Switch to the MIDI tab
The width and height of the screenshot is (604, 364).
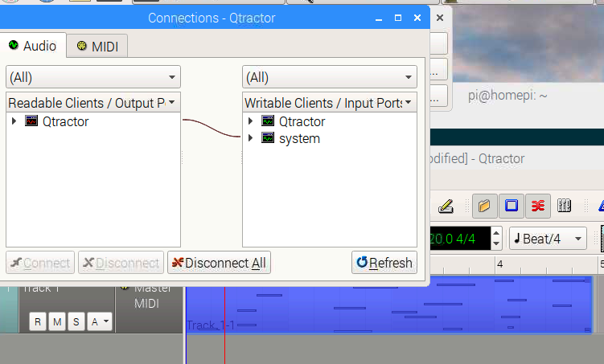[x=97, y=47]
